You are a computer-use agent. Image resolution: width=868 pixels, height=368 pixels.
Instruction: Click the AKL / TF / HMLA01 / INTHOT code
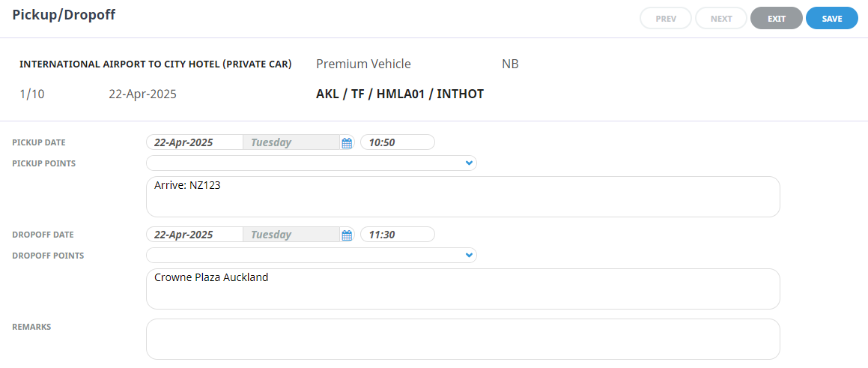coord(400,94)
